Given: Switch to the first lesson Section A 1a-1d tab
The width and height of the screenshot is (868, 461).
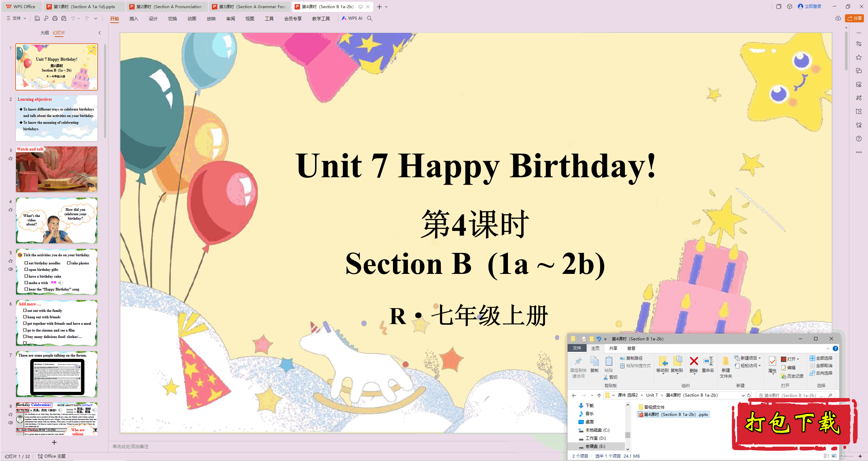Looking at the screenshot, I should (x=84, y=6).
